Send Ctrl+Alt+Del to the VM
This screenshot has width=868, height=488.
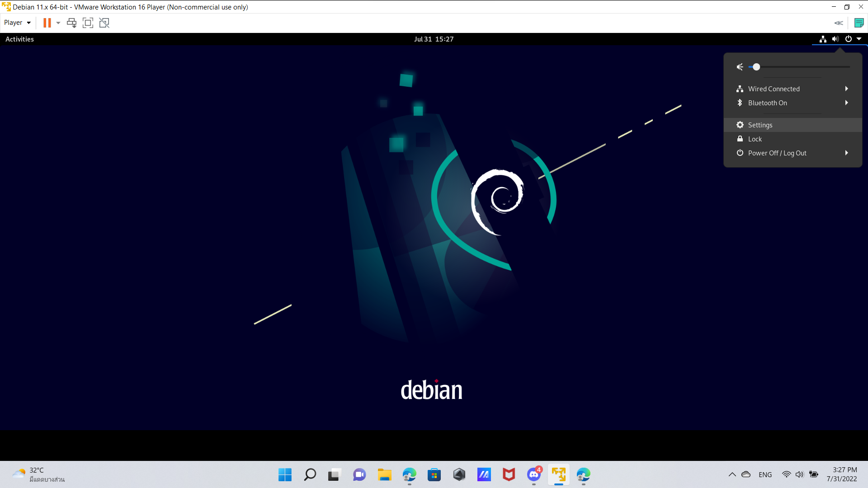click(x=71, y=23)
